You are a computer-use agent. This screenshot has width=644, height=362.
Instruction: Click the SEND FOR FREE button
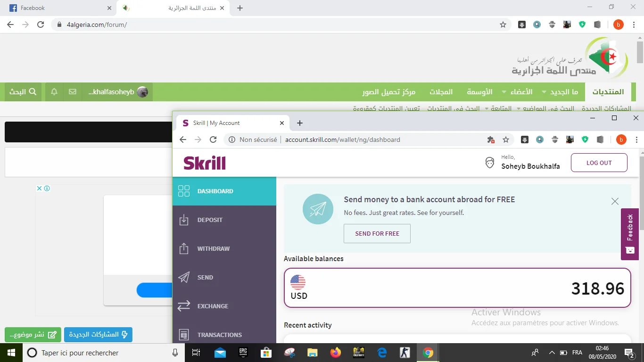coord(377,233)
